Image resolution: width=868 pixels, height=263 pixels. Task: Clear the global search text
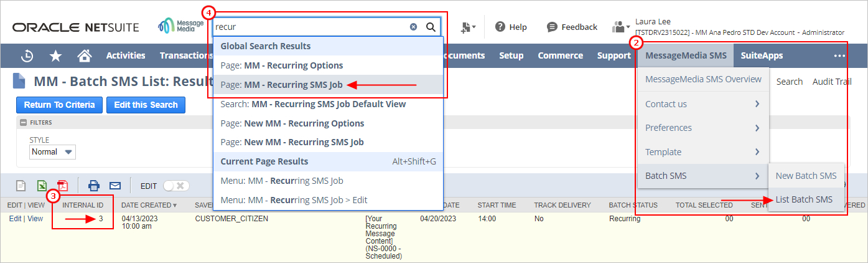(413, 27)
